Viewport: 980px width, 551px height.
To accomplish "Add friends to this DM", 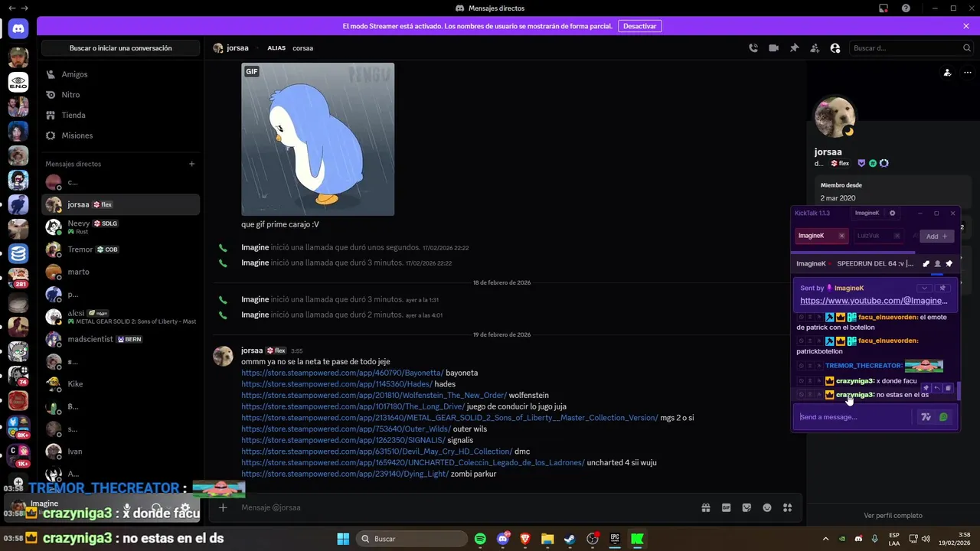I will [815, 47].
